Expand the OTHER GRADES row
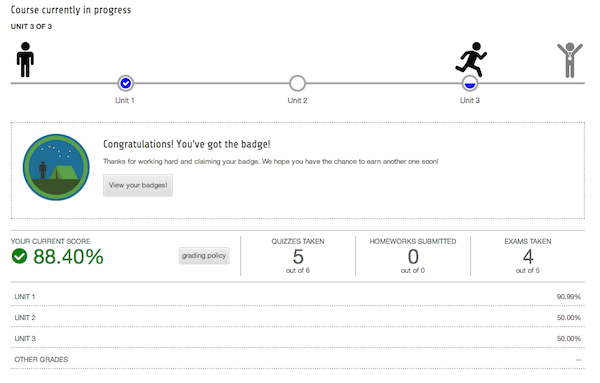Viewport: 600px width, 383px height. click(298, 360)
